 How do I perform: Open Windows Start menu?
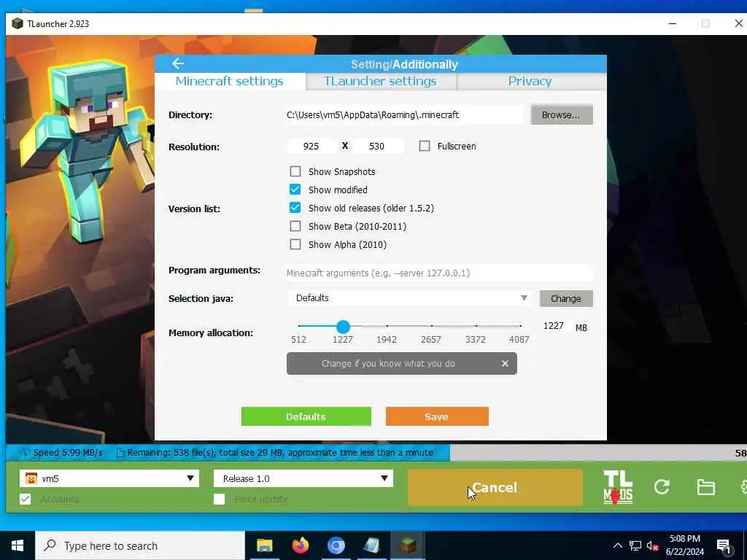coord(18,545)
